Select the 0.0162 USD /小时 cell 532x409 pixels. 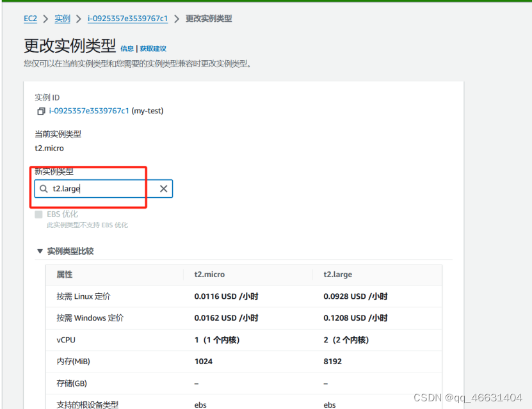226,318
